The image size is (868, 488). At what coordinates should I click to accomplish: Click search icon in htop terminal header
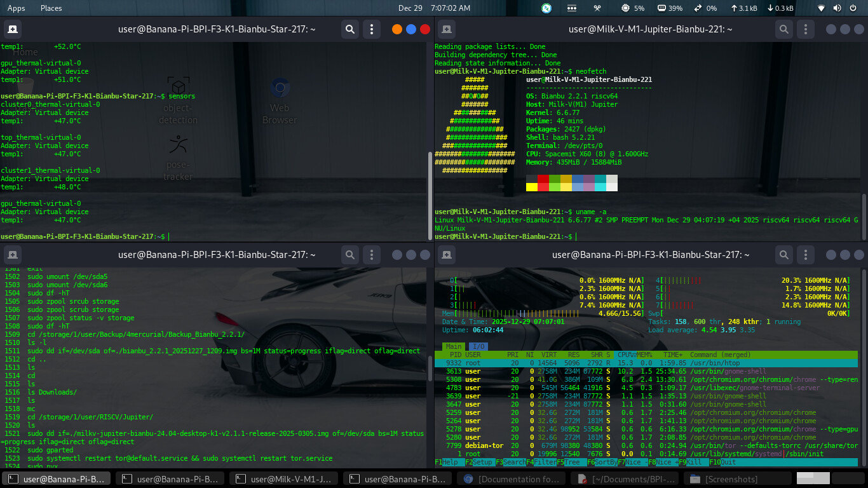point(784,255)
